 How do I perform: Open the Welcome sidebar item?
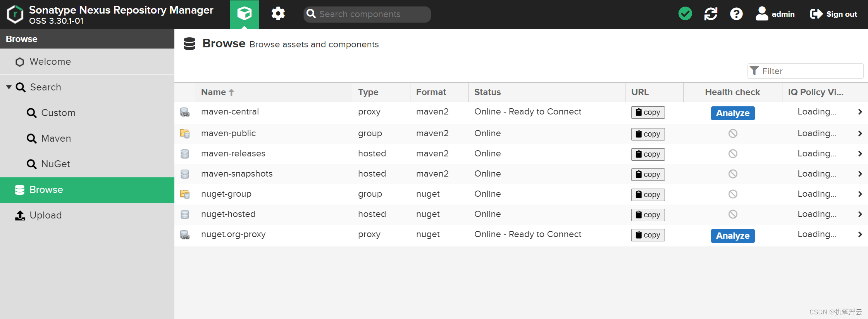coord(87,62)
